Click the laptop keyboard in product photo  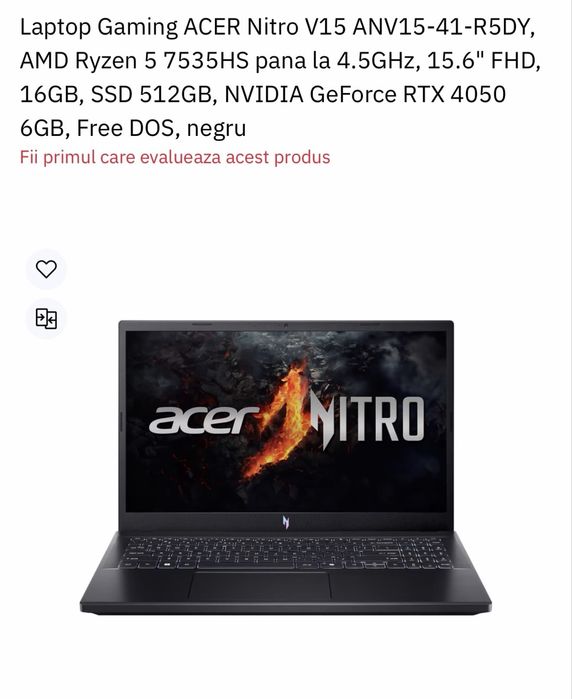click(x=286, y=553)
